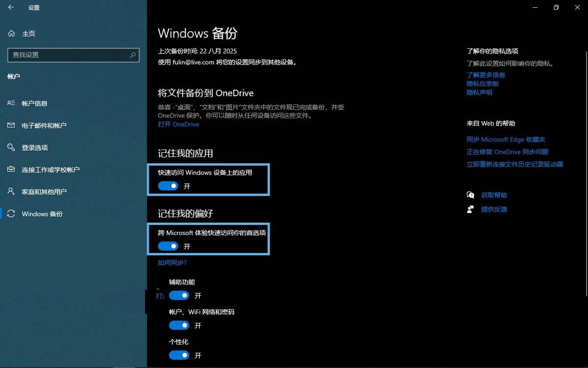Click the envelope icon for 电子邮件和帐户
Viewport: 588px width, 368px height.
click(x=11, y=125)
